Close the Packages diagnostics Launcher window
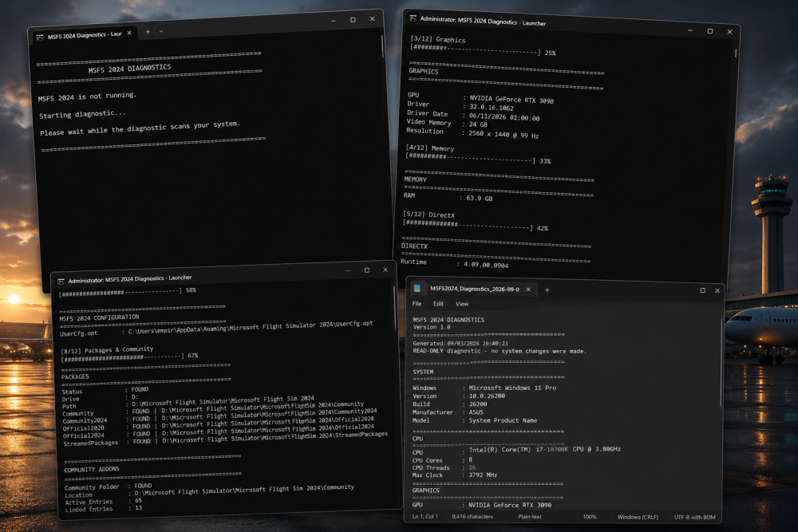This screenshot has width=798, height=532. pos(385,270)
